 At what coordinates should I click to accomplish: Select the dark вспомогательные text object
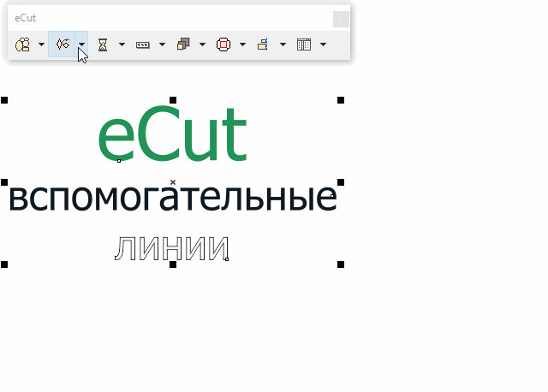coord(172,198)
